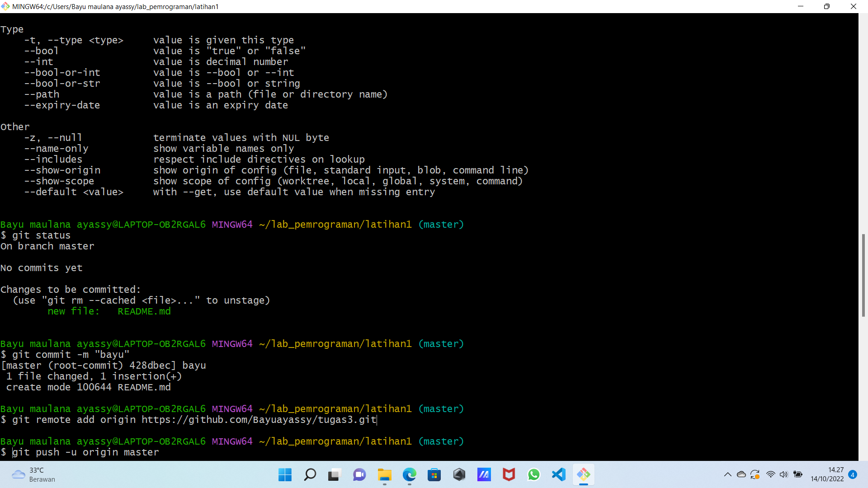Open the Wi-Fi network quick settings
This screenshot has width=868, height=488.
coord(771,474)
